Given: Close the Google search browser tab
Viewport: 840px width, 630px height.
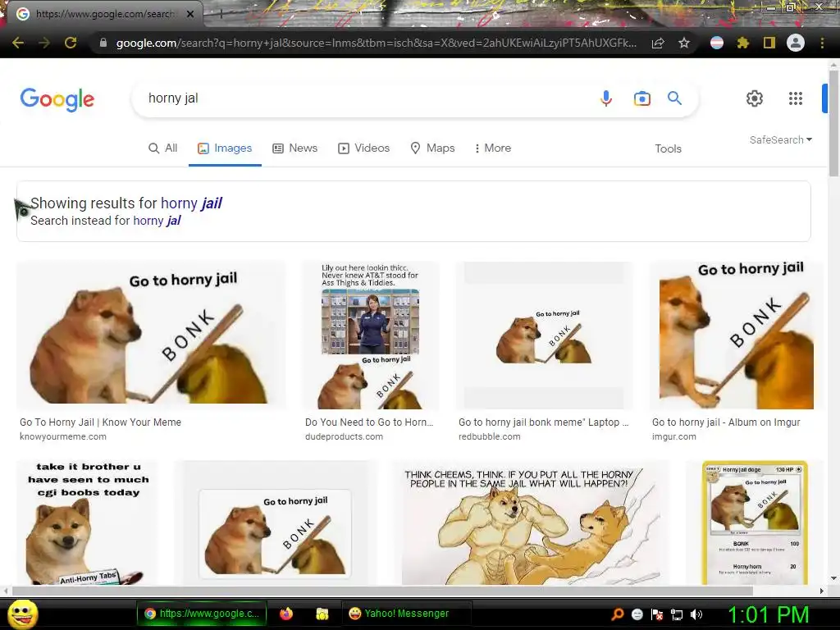Looking at the screenshot, I should [x=190, y=14].
